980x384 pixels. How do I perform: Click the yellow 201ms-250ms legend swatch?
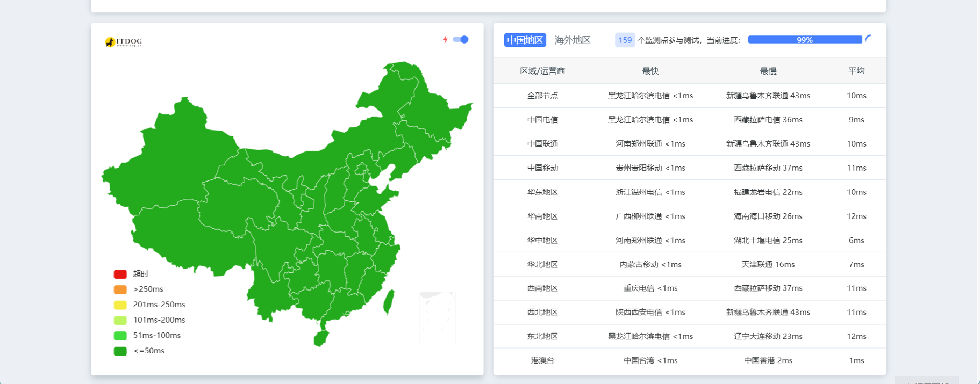[x=120, y=305]
